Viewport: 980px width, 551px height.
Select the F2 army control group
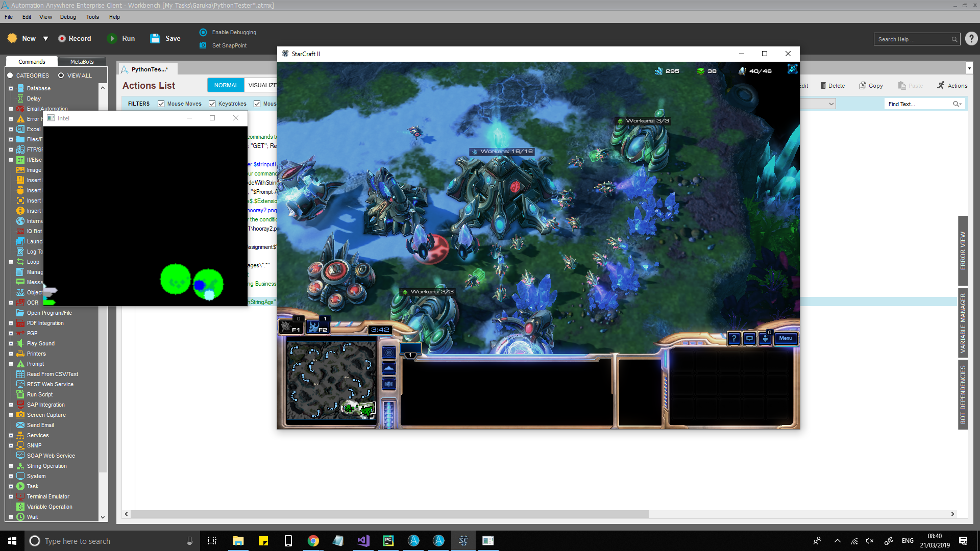317,327
